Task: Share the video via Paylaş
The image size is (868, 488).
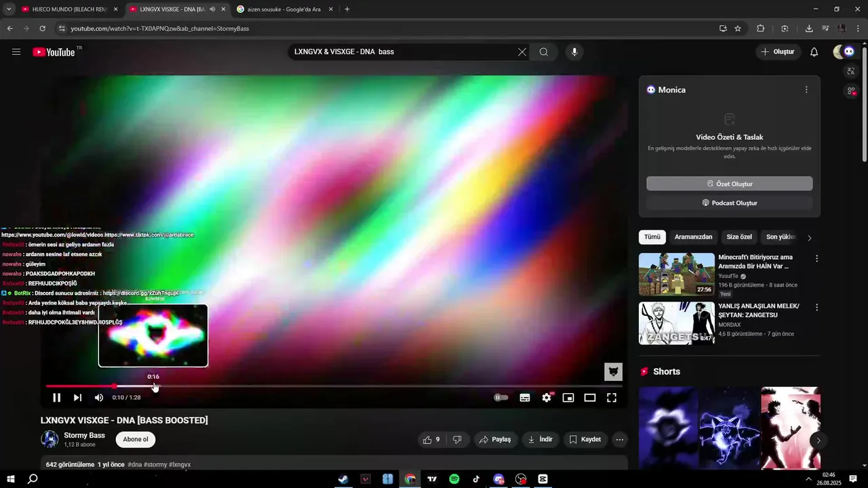Action: pyautogui.click(x=495, y=439)
